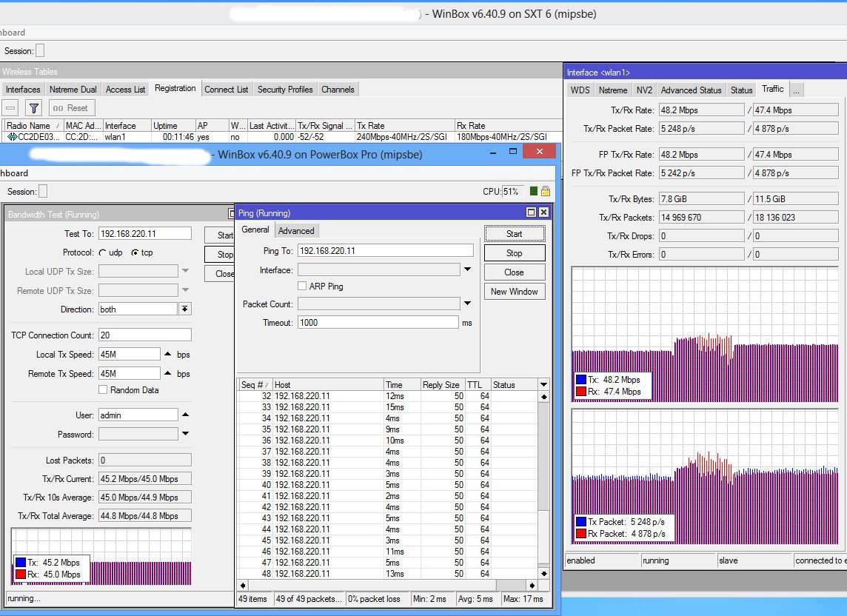This screenshot has width=847, height=616.
Task: Click the TCP Connection Count field
Action: 145,335
